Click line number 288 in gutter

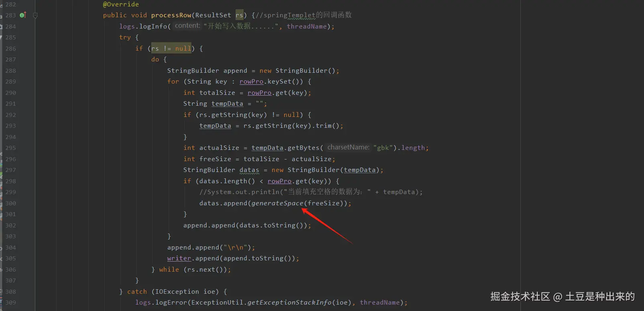[10, 71]
